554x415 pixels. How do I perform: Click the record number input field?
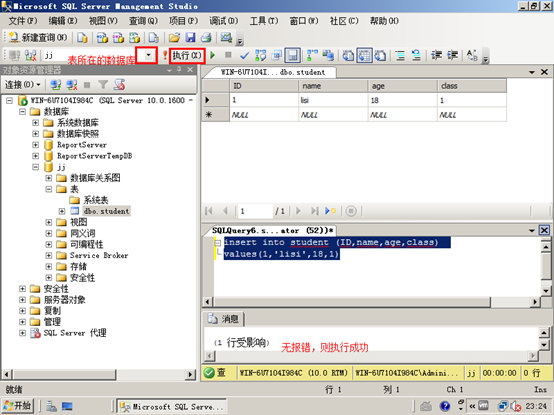click(255, 211)
